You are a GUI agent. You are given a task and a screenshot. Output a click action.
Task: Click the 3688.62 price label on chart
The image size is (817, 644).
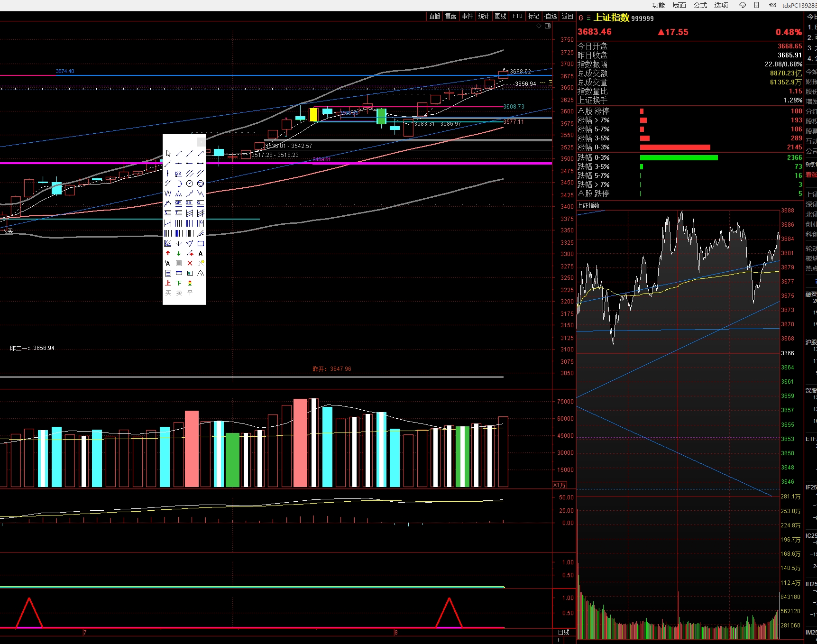click(x=520, y=72)
